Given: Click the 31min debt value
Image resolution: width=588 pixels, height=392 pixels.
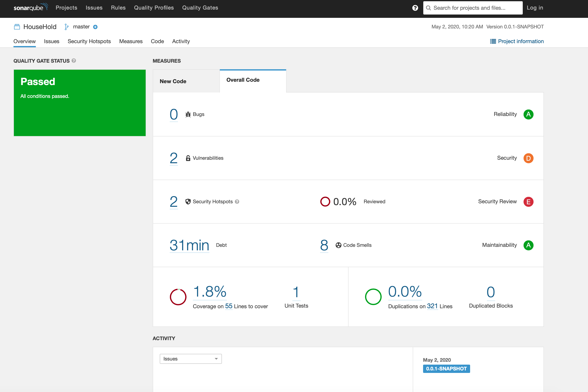Looking at the screenshot, I should (x=189, y=245).
